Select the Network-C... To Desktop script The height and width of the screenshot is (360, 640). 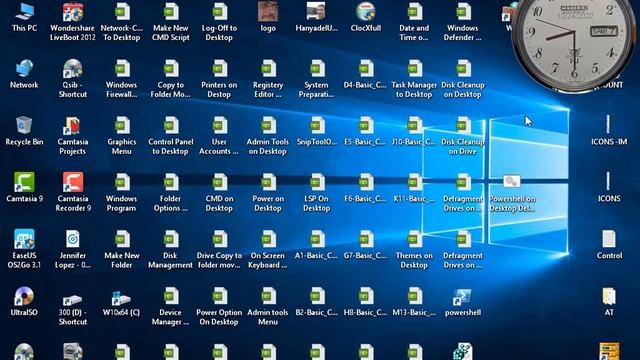pos(121,12)
